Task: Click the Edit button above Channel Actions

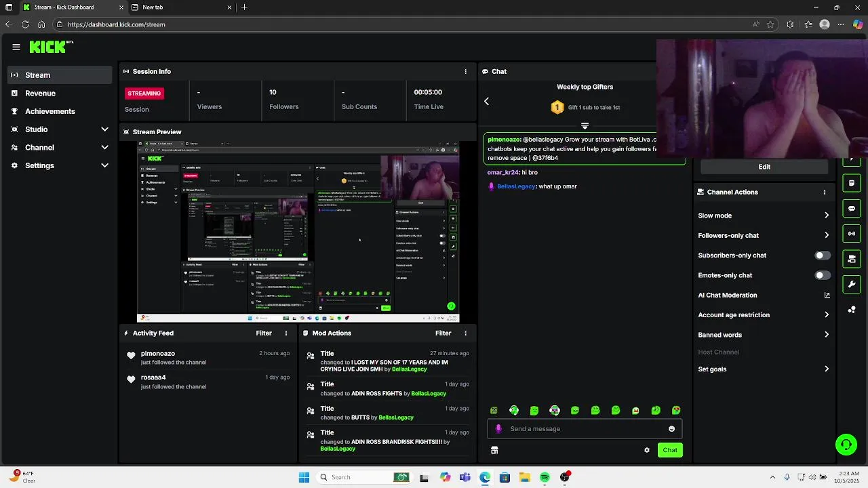Action: coord(764,167)
